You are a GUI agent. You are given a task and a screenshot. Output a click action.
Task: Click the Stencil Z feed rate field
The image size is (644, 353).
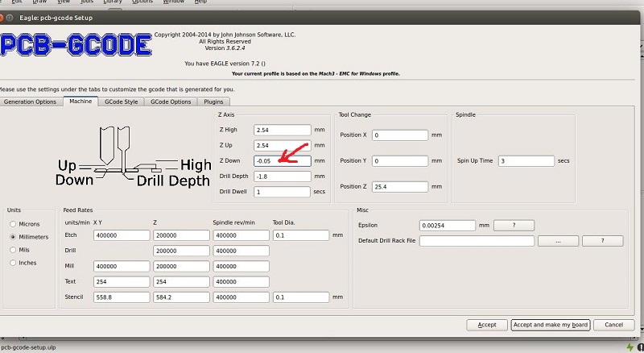point(181,297)
